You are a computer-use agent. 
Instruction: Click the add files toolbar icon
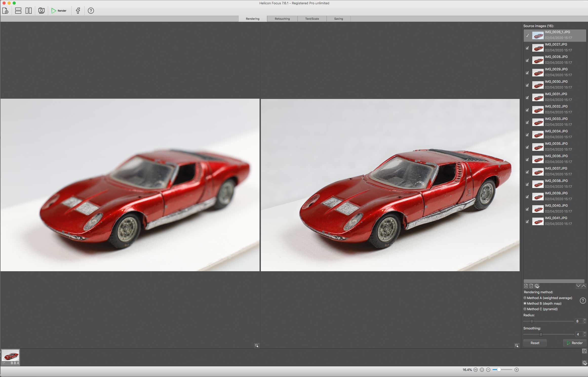click(5, 11)
